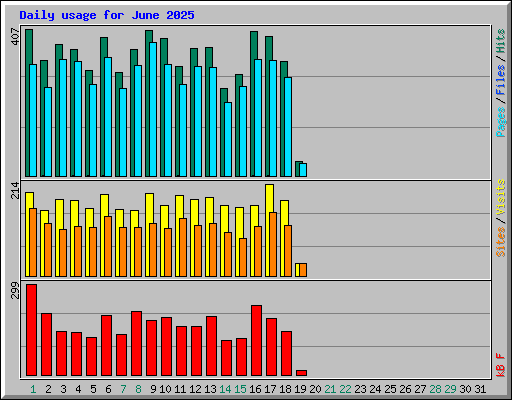Image resolution: width=512 pixels, height=400 pixels.
Task: Click green weekend day label '7'
Action: (x=123, y=389)
